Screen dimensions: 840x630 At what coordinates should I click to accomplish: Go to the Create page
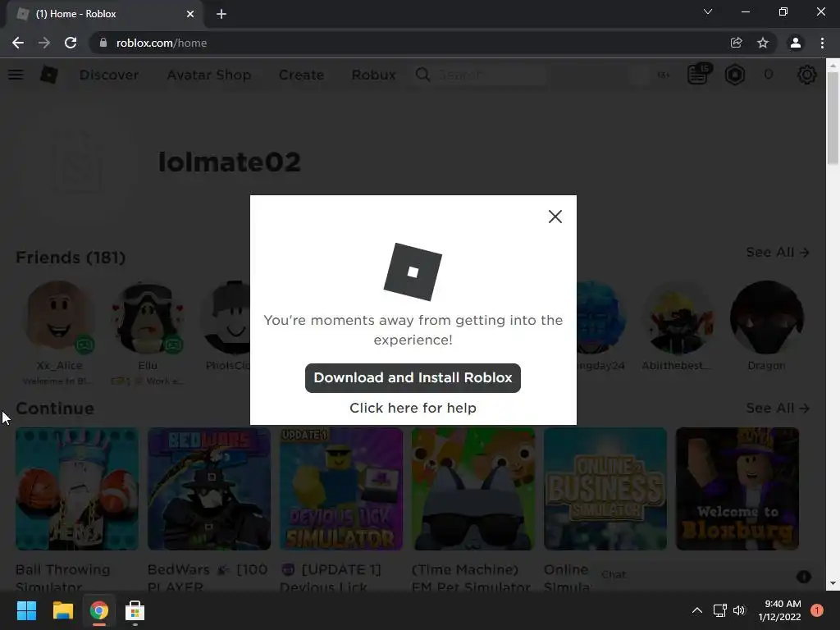pos(301,75)
